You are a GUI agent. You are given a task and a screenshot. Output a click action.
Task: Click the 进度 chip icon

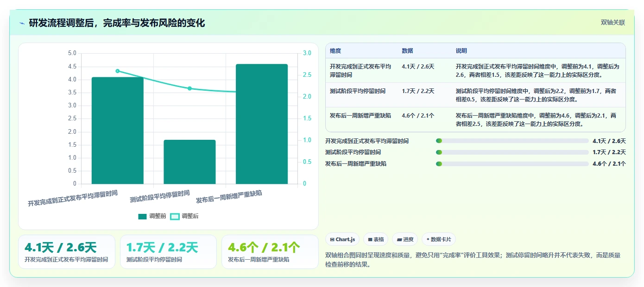[x=399, y=239]
